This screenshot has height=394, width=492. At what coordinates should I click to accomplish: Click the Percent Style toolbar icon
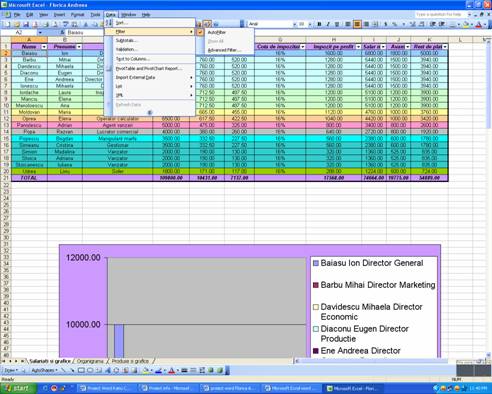click(395, 24)
